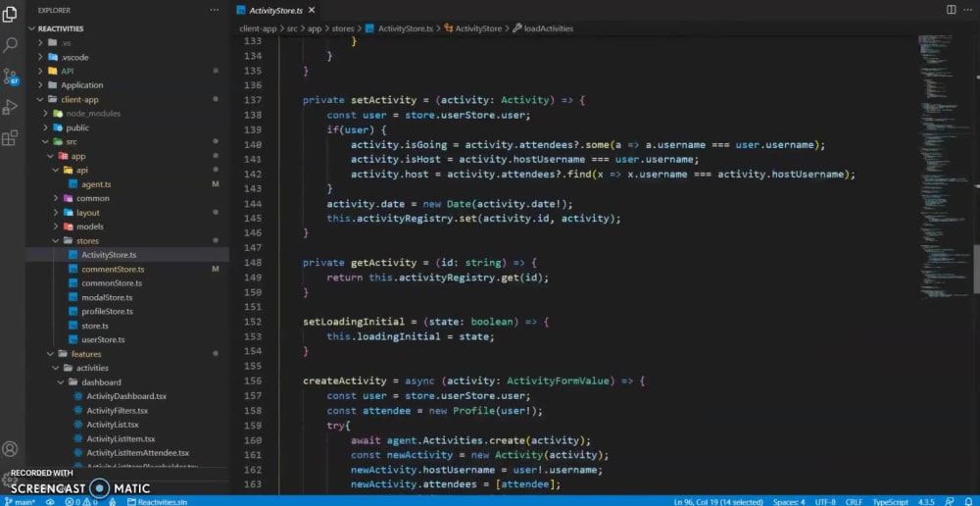Screen dimensions: 980x506
Task: Click client-app in the breadcrumb
Action: pos(258,28)
